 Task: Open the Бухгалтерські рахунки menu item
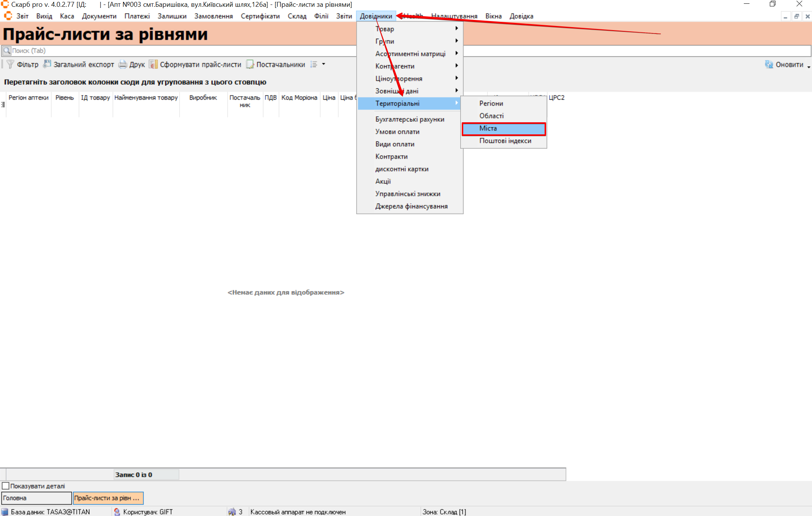409,119
